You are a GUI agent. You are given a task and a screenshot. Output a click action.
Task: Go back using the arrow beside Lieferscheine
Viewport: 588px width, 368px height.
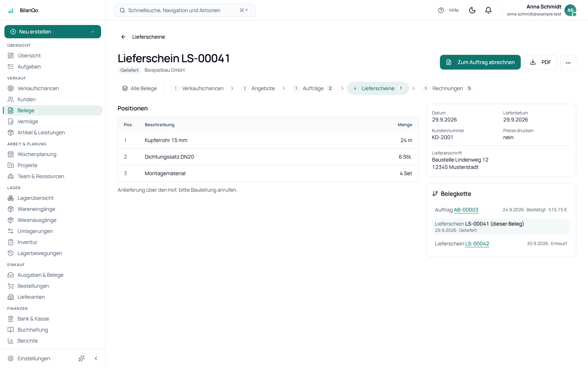coord(123,37)
